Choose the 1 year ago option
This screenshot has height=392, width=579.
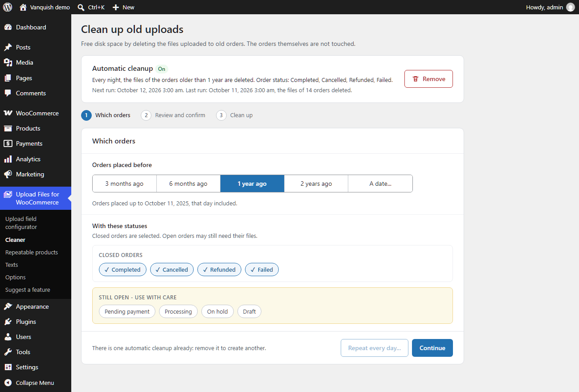pyautogui.click(x=252, y=184)
